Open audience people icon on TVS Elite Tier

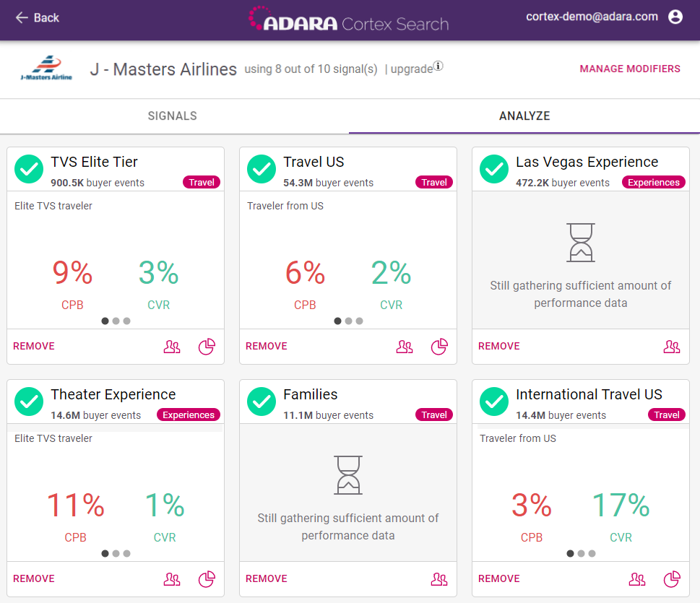[172, 347]
